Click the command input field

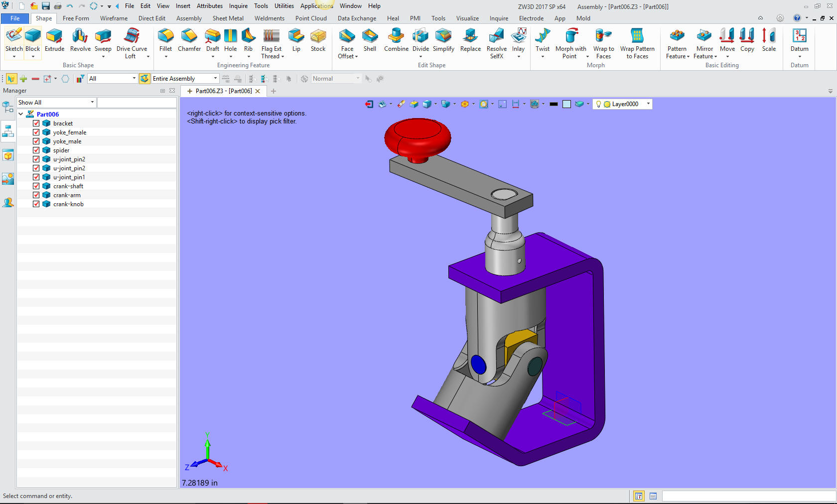[749, 496]
